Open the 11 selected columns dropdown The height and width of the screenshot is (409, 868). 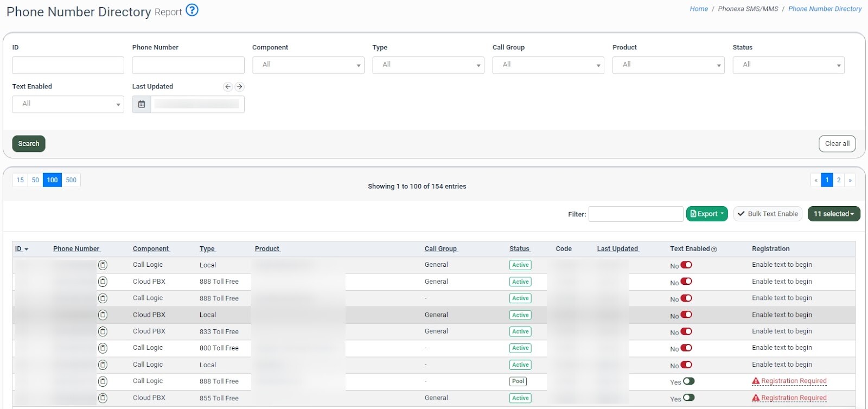(x=834, y=214)
